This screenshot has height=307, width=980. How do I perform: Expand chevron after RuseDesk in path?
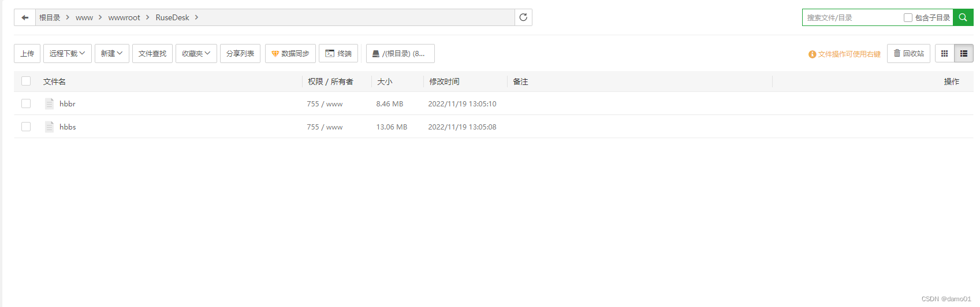coord(196,17)
